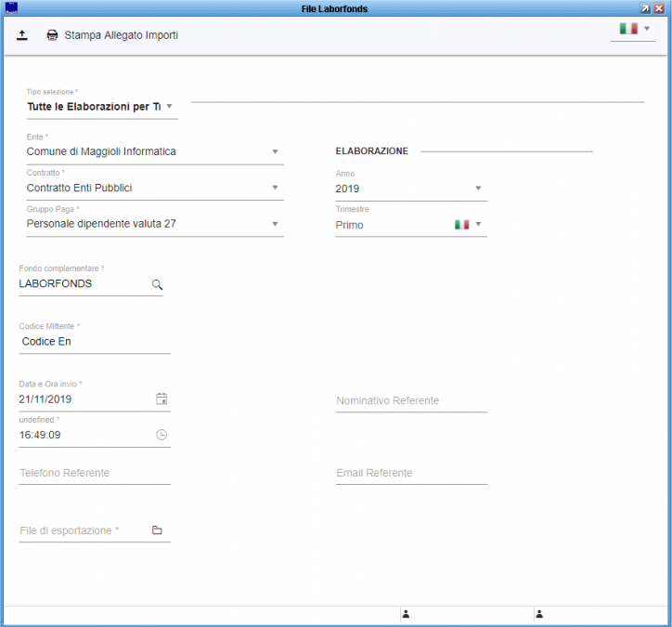Viewport: 672px width, 627px height.
Task: Click the printer icon for Stampa Allegato
Action: pyautogui.click(x=52, y=35)
